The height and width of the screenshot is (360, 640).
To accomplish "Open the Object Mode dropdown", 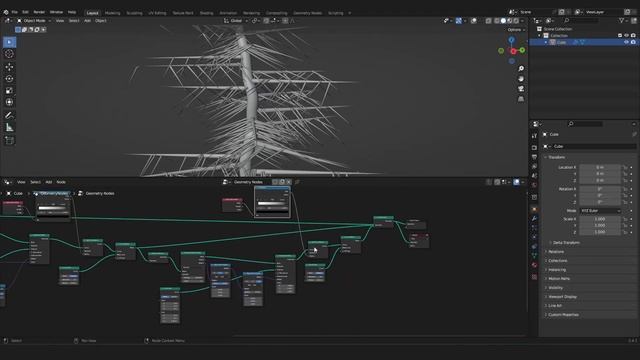I will [x=34, y=20].
